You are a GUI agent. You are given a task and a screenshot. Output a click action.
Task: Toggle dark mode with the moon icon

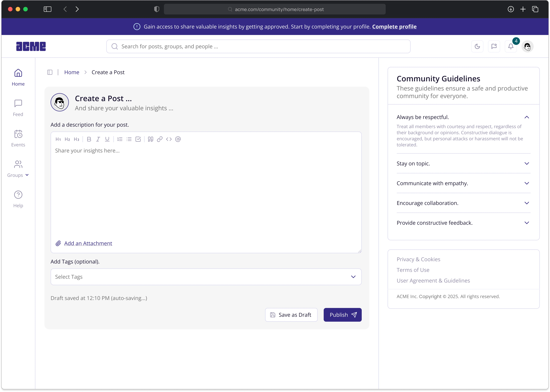477,46
